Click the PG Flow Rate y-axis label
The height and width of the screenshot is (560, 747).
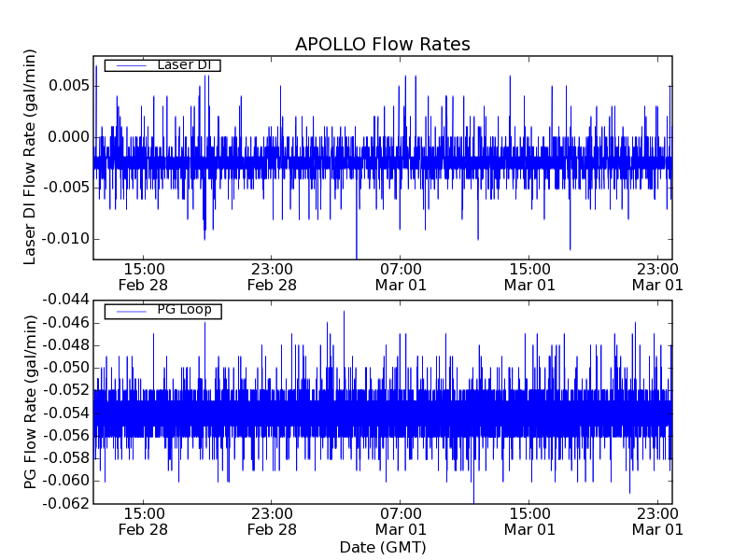(30, 401)
